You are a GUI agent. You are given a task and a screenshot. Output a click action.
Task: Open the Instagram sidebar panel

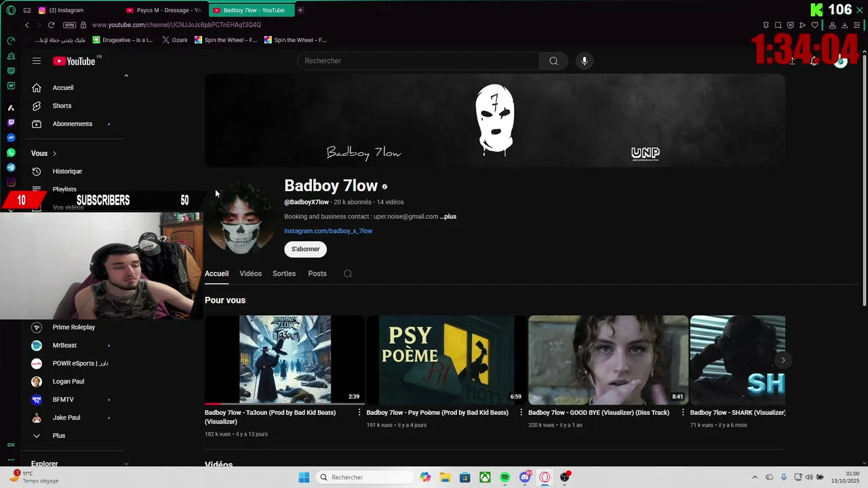tap(11, 182)
